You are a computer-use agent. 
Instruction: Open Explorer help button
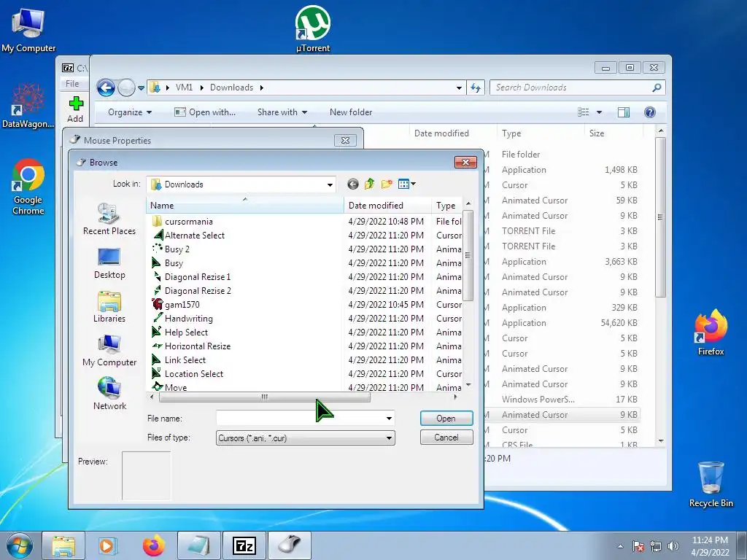click(650, 112)
